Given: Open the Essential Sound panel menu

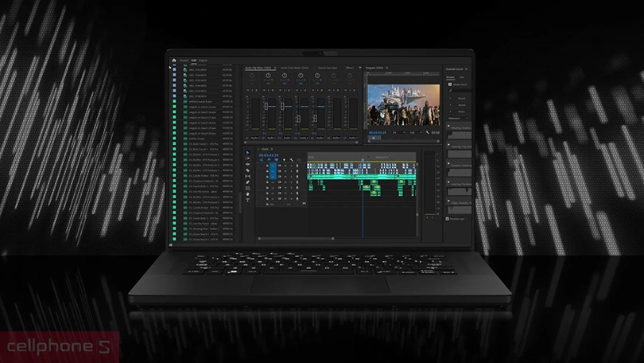Looking at the screenshot, I should (x=466, y=69).
